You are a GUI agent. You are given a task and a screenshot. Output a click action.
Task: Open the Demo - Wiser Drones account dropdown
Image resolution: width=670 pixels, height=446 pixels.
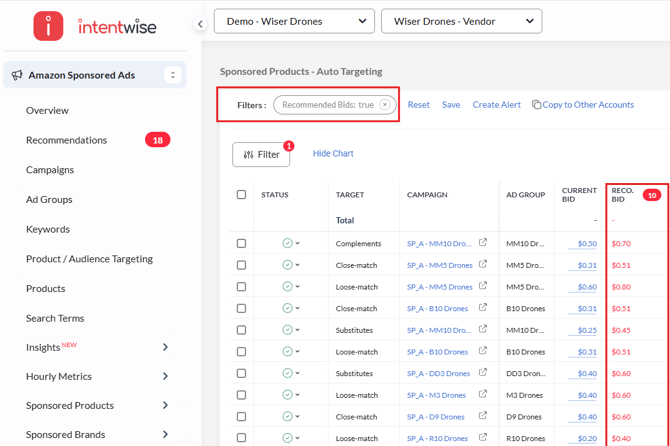pyautogui.click(x=294, y=21)
